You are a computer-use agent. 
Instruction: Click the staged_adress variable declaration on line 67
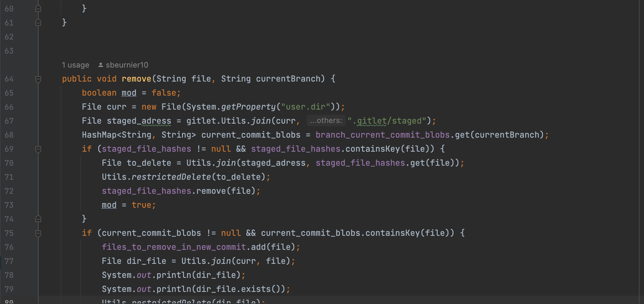[139, 121]
